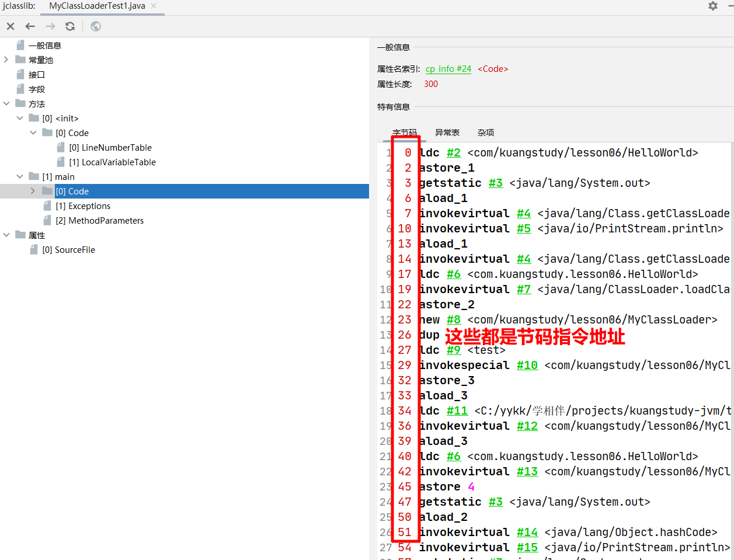Click folder icon of [0] <init>

34,118
